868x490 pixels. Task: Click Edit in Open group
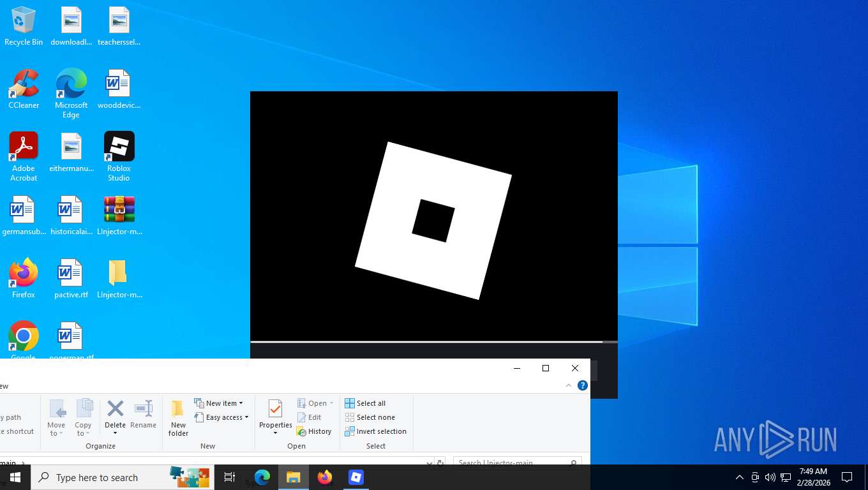coord(309,417)
